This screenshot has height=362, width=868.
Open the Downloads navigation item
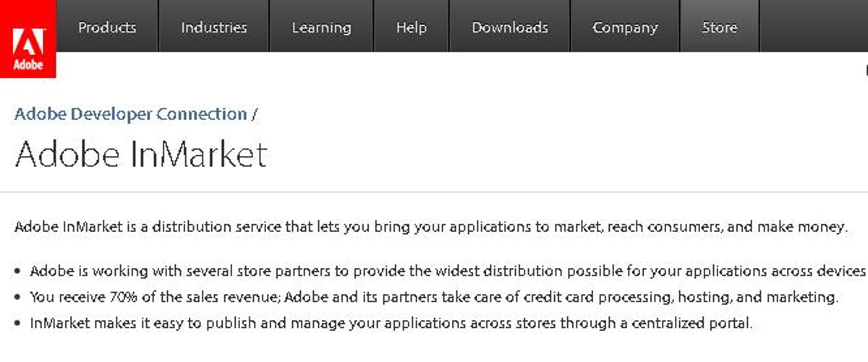pyautogui.click(x=509, y=27)
